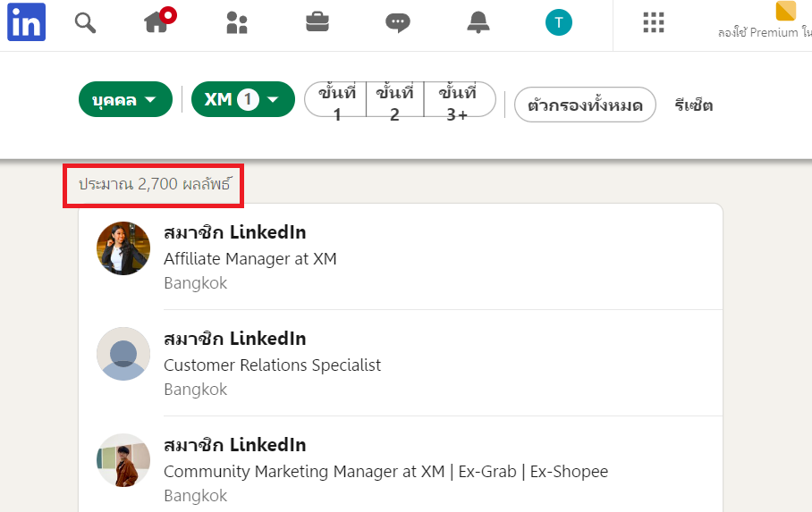The image size is (812, 512).
Task: Expand the บุคคล filter dropdown
Action: tap(125, 100)
